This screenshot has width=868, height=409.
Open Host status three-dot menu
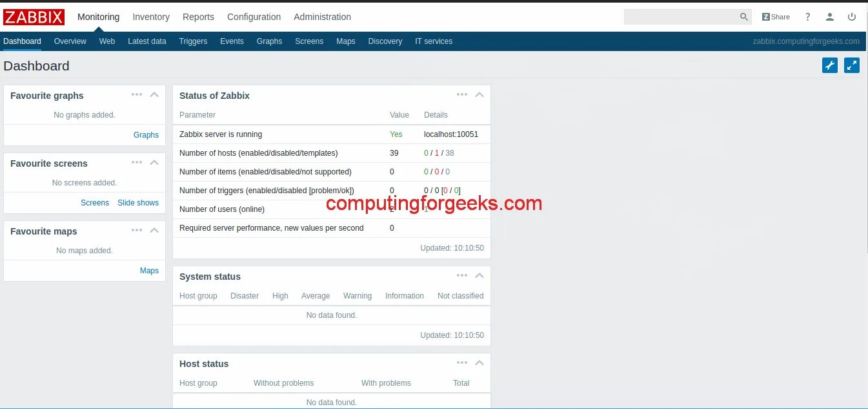(462, 362)
